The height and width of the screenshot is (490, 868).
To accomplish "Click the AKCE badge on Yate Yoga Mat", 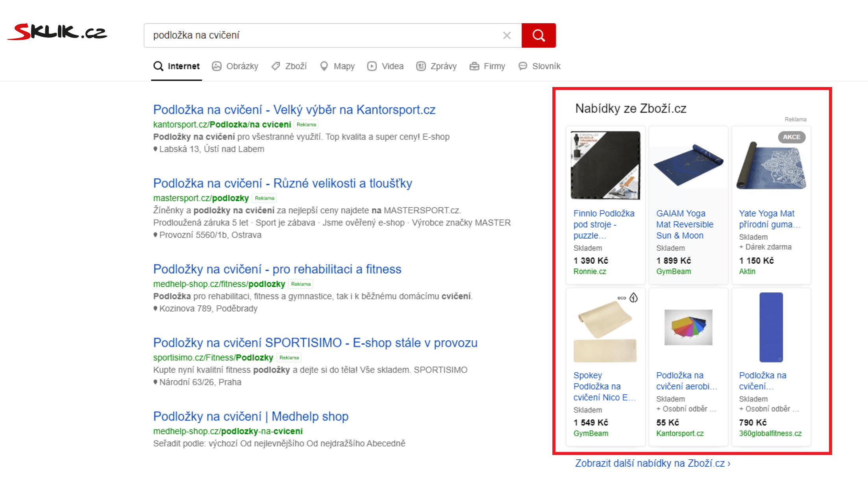I will [x=792, y=137].
